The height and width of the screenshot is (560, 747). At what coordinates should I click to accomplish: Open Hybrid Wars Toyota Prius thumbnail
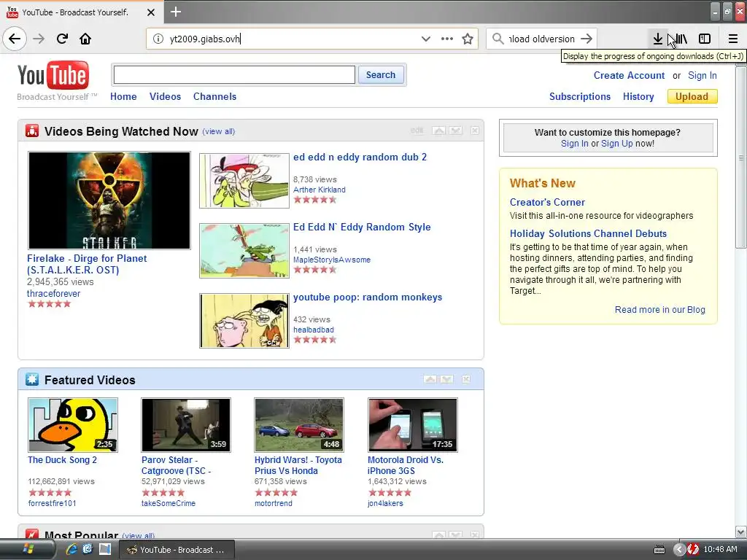[x=299, y=425]
